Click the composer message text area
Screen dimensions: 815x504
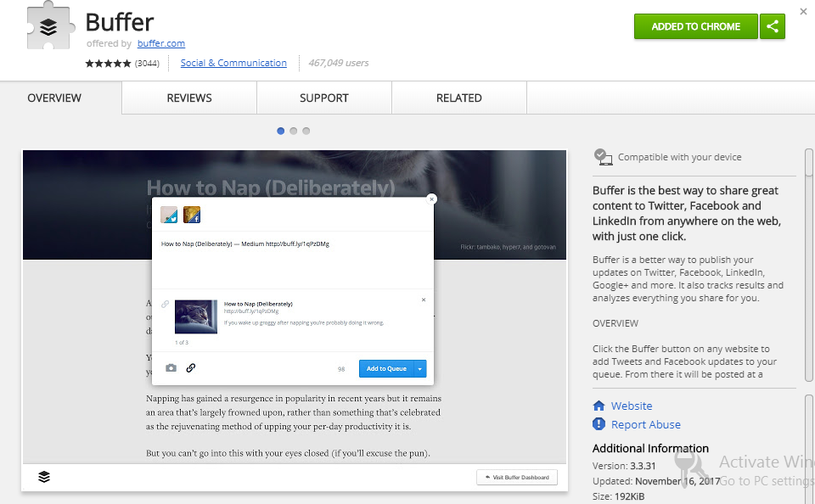click(293, 260)
